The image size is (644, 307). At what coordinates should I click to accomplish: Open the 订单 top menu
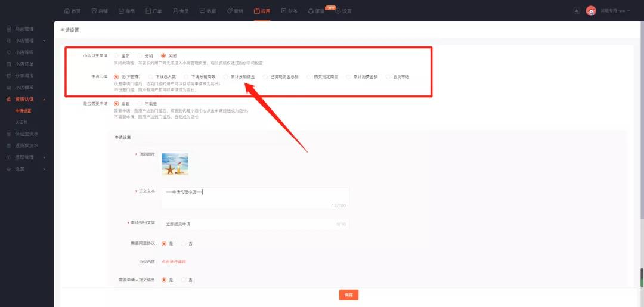(x=154, y=11)
